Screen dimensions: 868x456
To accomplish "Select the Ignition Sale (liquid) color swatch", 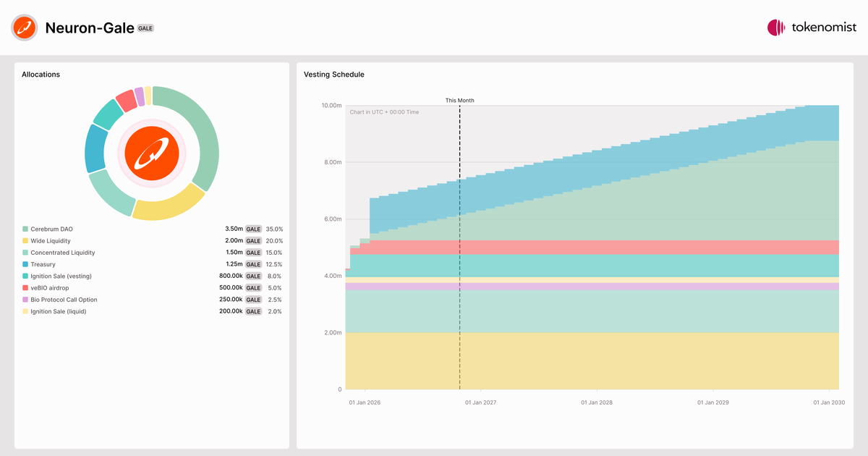I will pyautogui.click(x=25, y=311).
